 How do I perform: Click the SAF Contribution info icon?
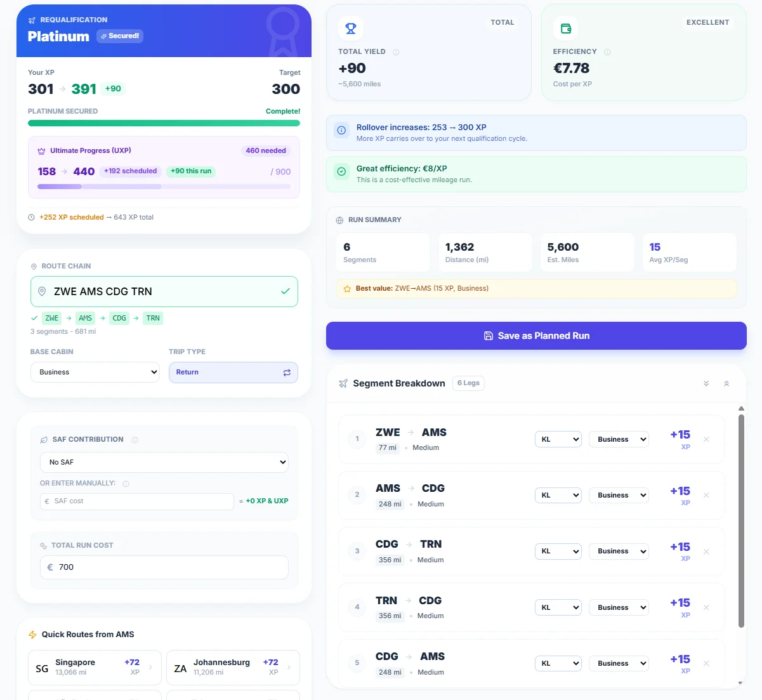[x=135, y=440]
